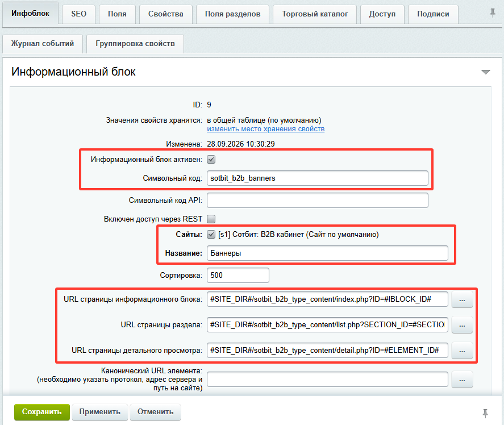Open template picker for URL страницы детального просмотра

[462, 351]
